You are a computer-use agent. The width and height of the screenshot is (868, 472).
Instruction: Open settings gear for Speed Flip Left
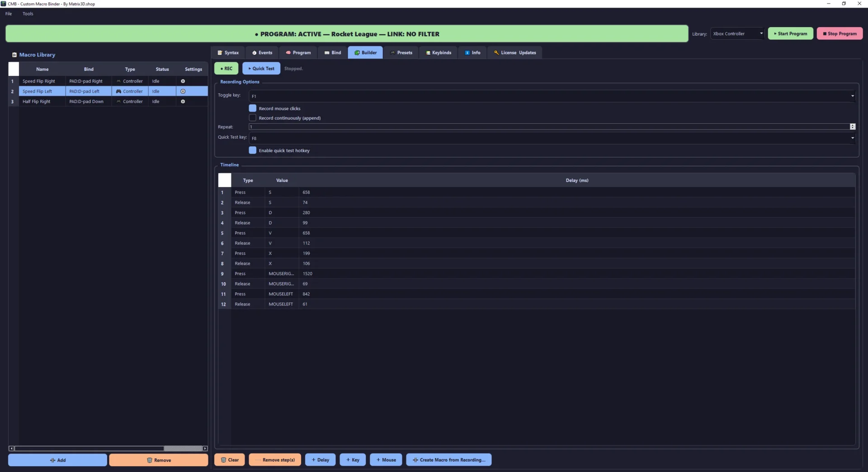[183, 91]
